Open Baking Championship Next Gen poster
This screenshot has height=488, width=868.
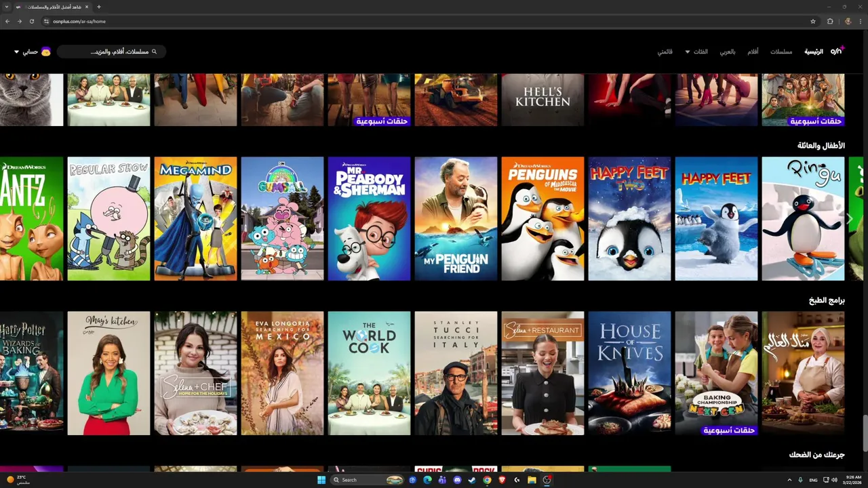coord(716,373)
